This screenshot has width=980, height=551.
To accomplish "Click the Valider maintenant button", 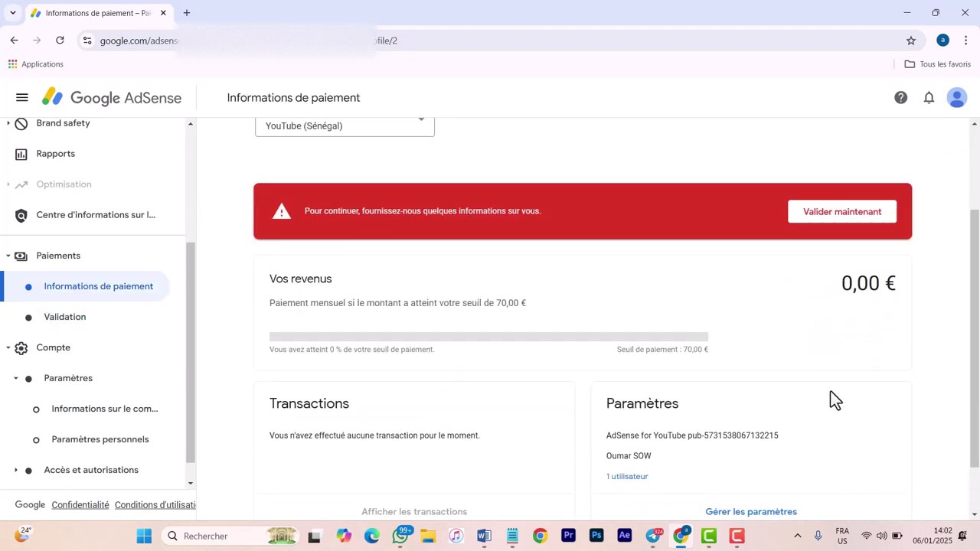I will [842, 211].
